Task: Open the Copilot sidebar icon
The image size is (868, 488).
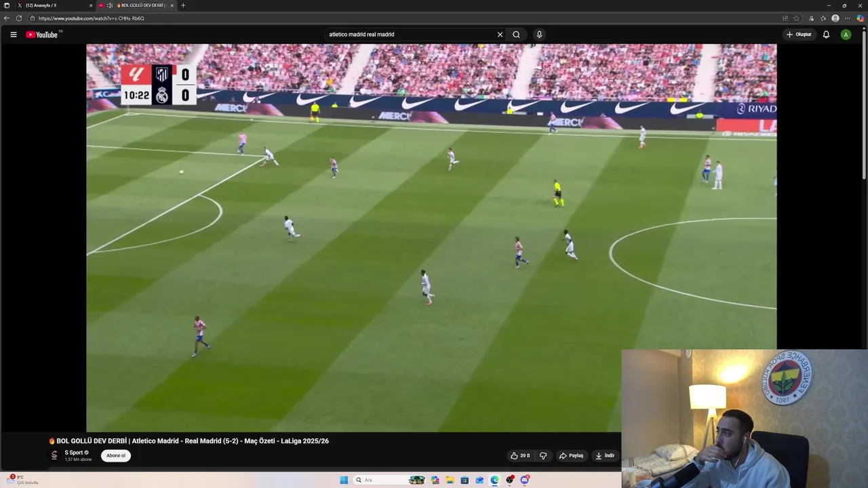Action: (861, 18)
